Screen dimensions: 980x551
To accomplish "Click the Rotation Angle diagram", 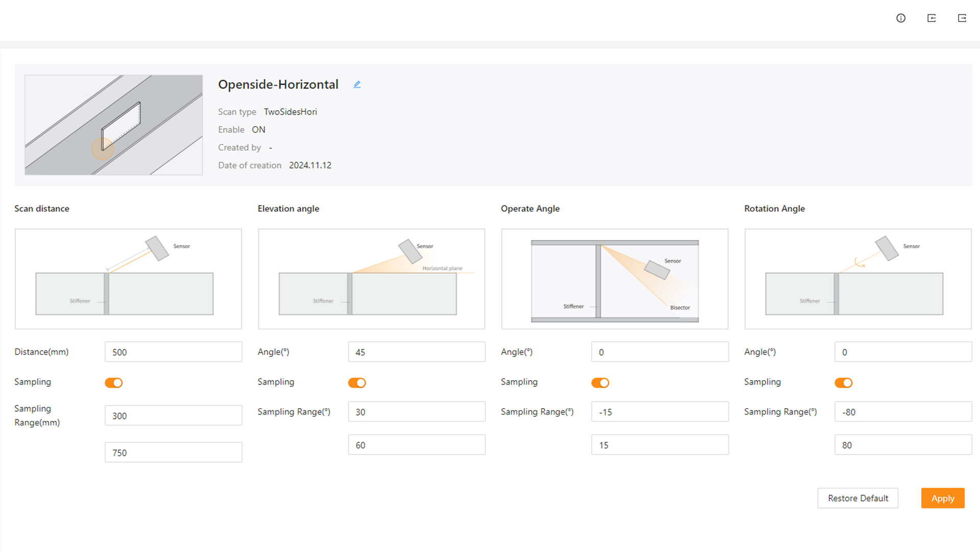I will click(x=858, y=279).
